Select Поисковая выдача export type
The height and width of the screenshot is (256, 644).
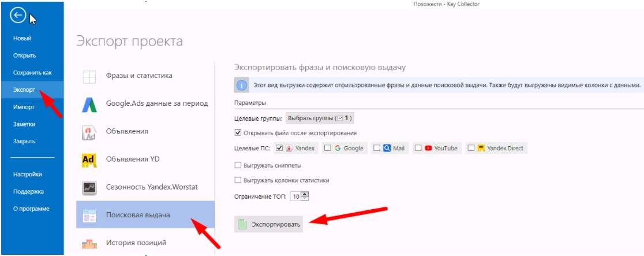tap(145, 214)
